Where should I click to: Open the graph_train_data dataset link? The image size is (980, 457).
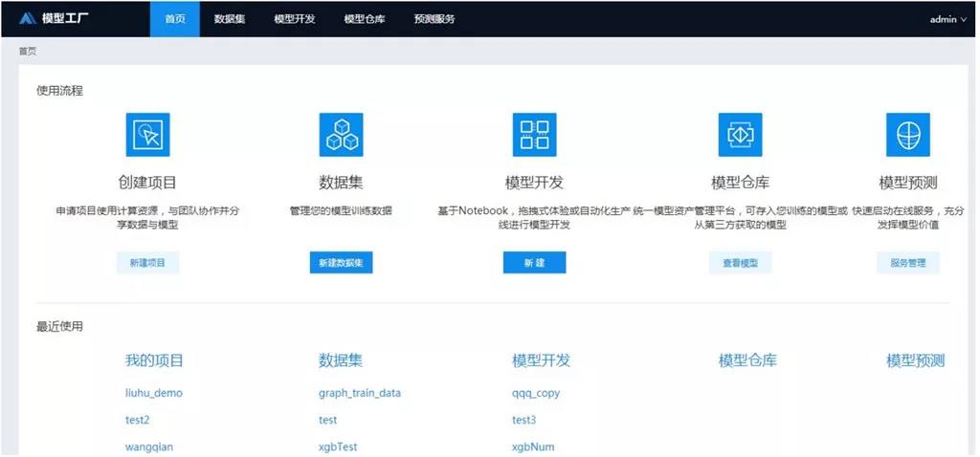[360, 393]
